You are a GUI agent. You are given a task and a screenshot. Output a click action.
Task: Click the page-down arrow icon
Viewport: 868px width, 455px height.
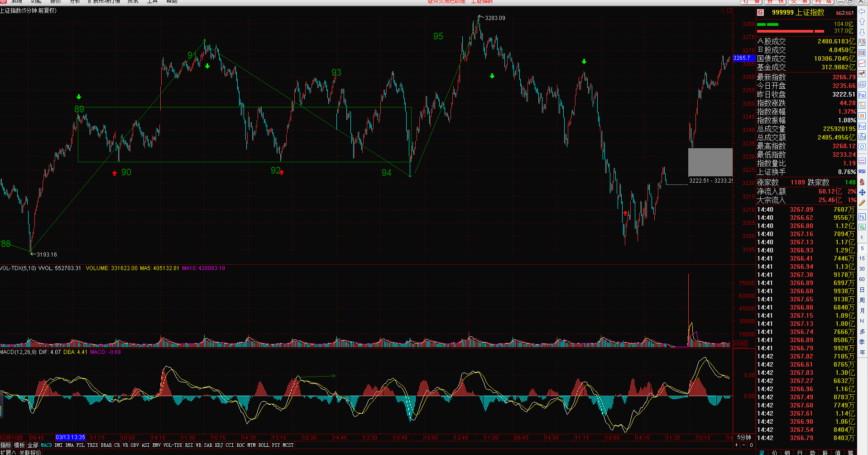862,33
